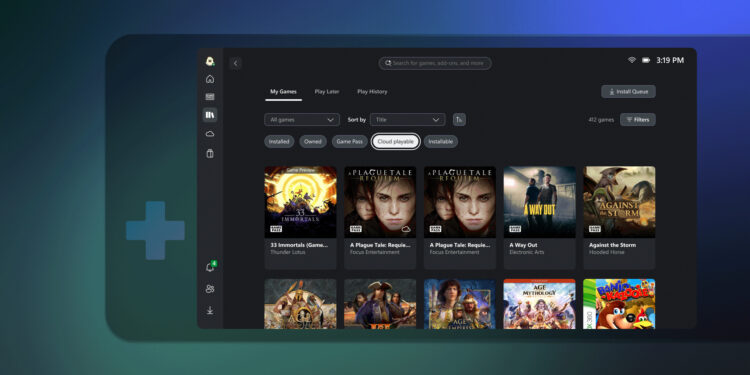Click cloud icon on A Plague Tale cover
This screenshot has height=375, width=750.
point(406,230)
